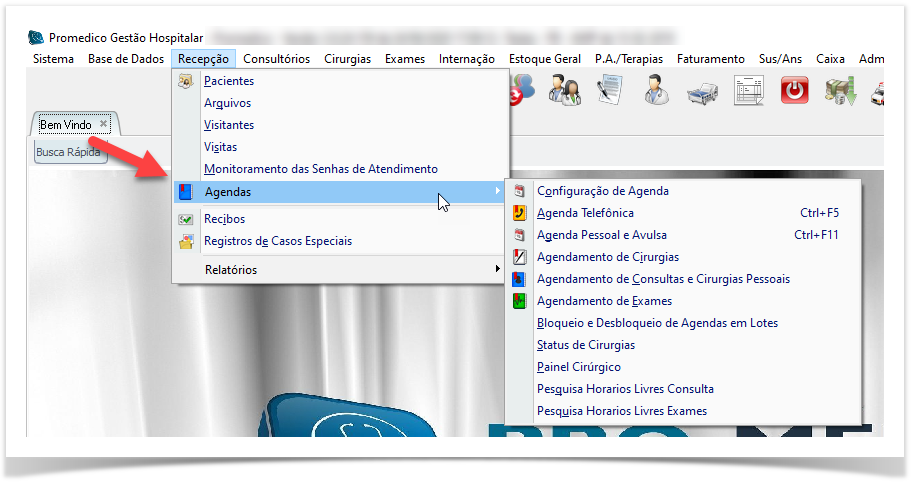Viewport: 918px width, 486px height.
Task: Click the red power button icon
Action: (794, 91)
